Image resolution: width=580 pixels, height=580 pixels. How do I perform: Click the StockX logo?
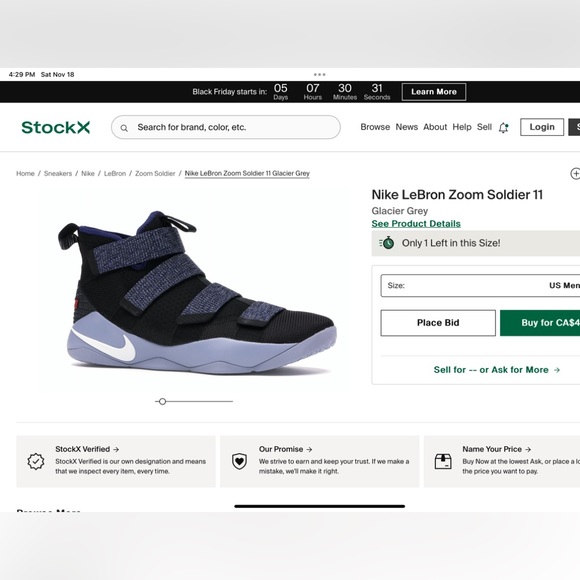pyautogui.click(x=56, y=127)
